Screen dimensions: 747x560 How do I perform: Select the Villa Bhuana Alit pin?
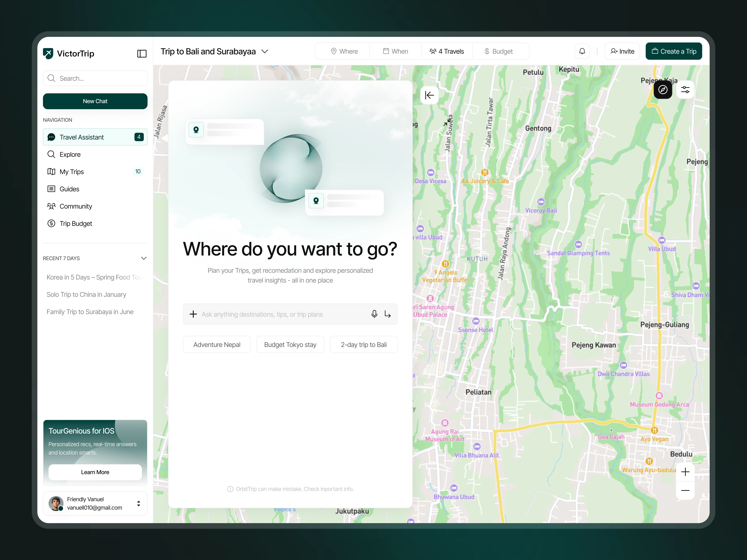tap(477, 447)
